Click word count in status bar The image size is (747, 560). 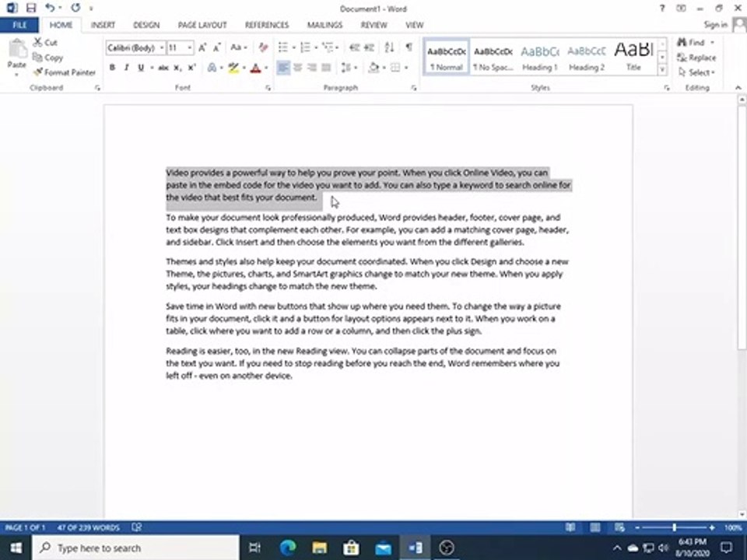[x=89, y=527]
